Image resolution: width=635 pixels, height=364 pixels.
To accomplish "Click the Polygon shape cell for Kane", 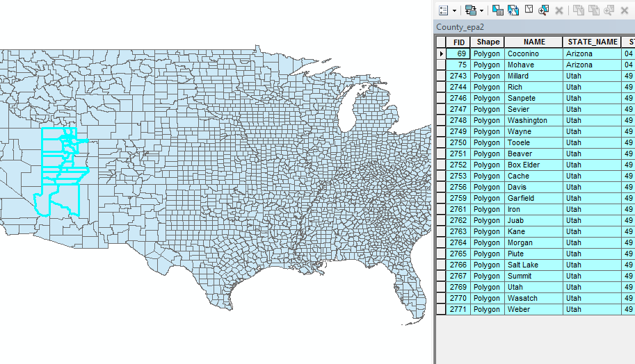I will pyautogui.click(x=488, y=231).
